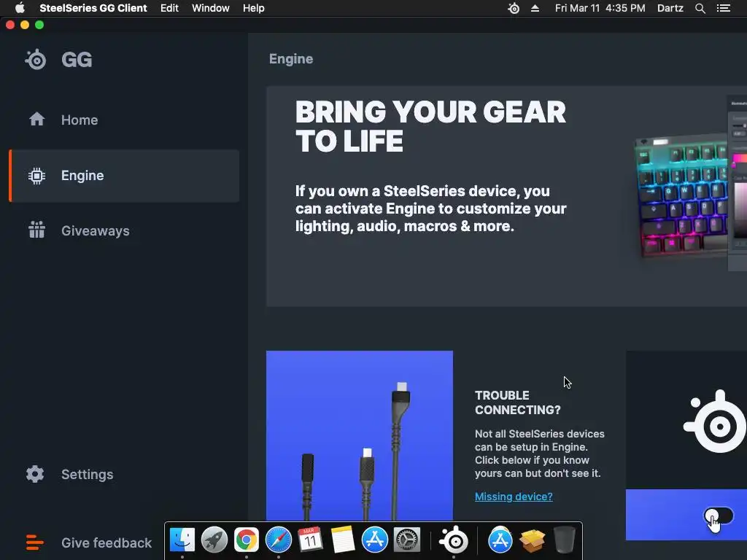Click the Engine chip icon
Viewport: 747px width, 560px height.
coord(36,176)
